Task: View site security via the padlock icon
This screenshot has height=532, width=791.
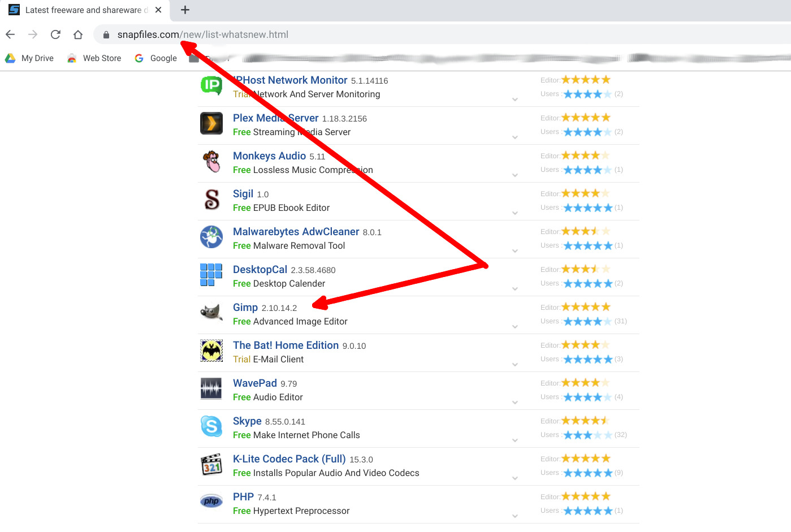Action: [x=106, y=34]
